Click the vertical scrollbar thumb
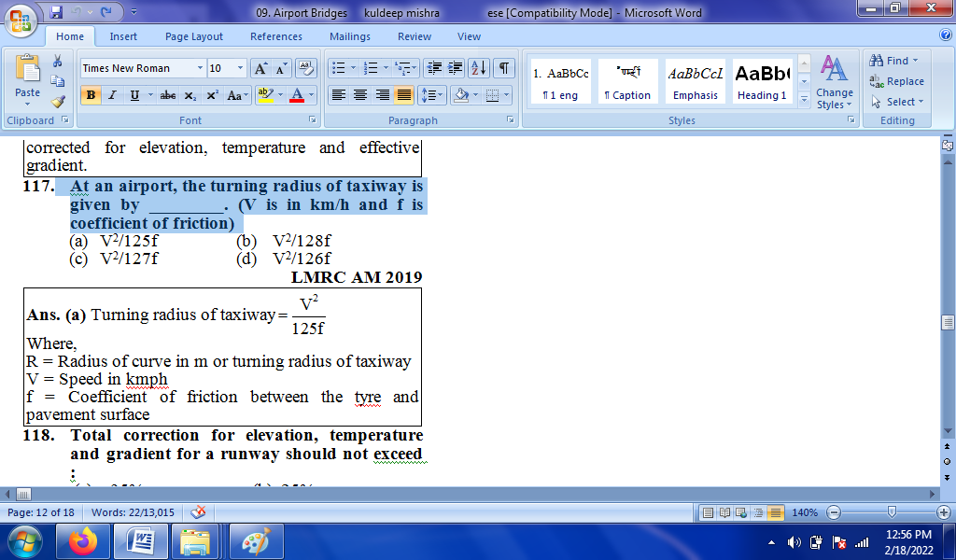 [x=948, y=322]
